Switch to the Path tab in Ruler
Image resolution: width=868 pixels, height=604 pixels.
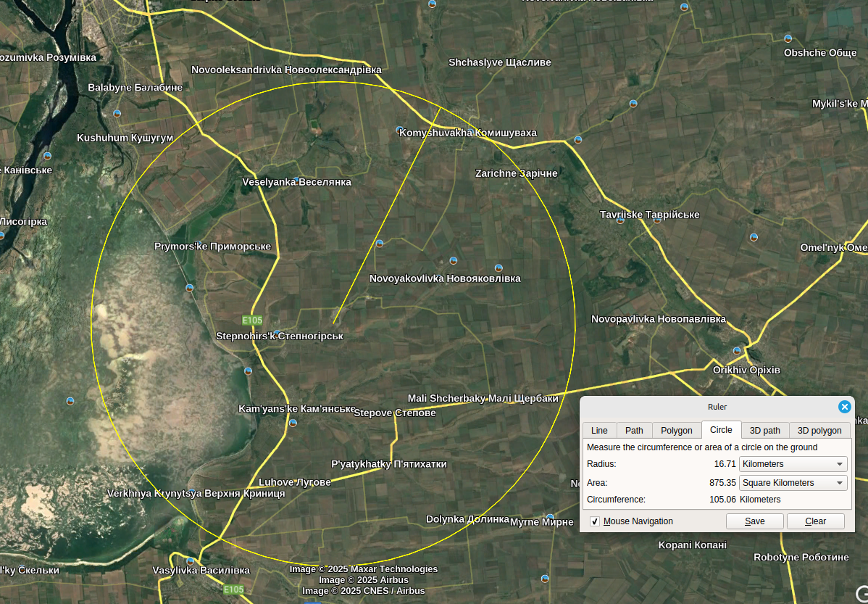click(634, 431)
